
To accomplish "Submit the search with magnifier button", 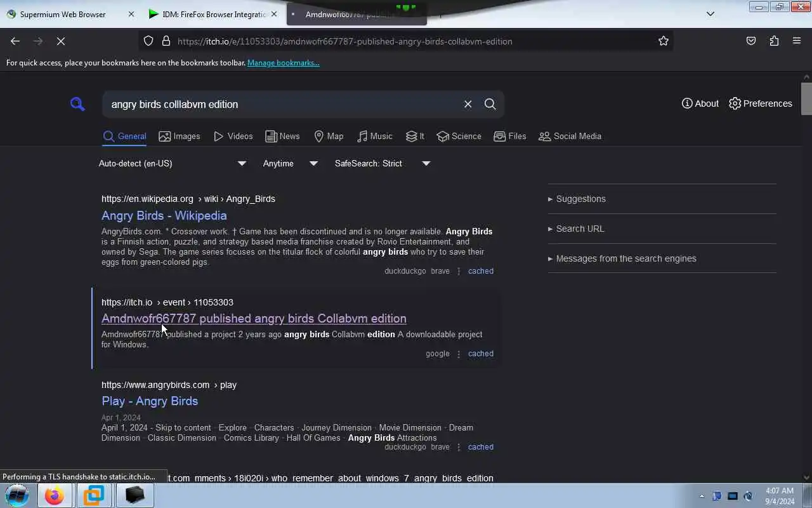I will [490, 104].
